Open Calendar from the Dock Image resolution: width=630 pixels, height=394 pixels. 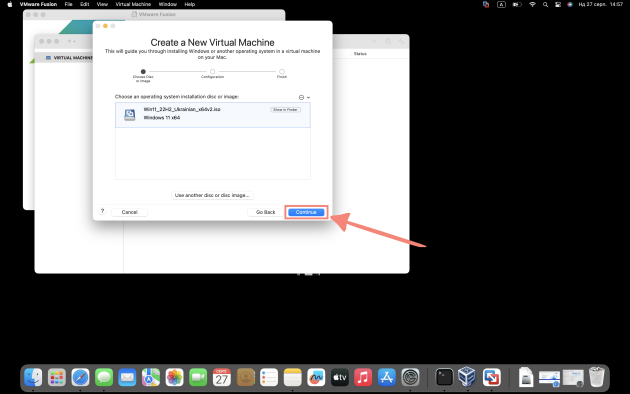click(222, 378)
